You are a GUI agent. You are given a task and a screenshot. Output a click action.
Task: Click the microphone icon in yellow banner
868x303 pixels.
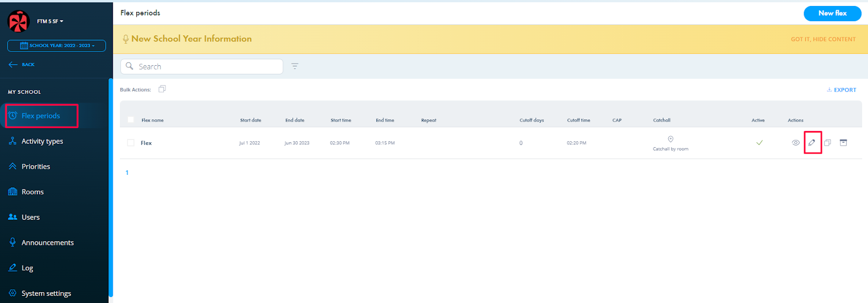126,39
